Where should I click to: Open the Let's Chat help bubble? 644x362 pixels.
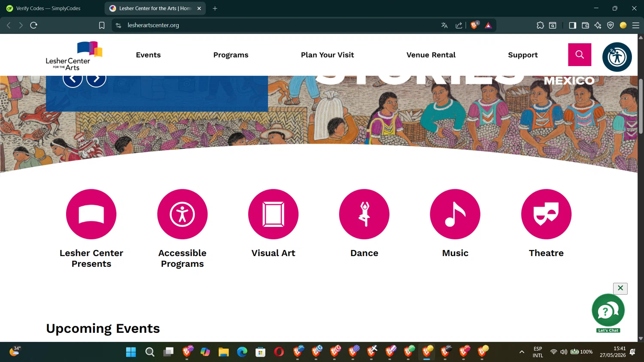(x=608, y=313)
